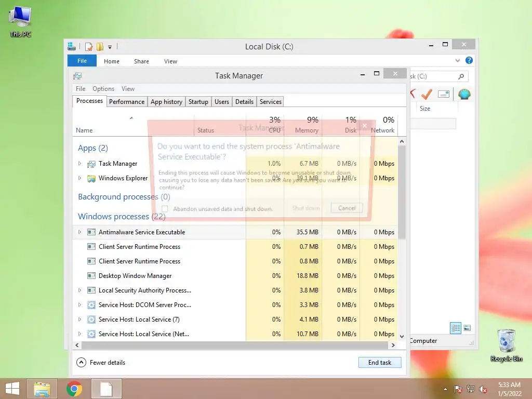Click the horizontal scrollbar right arrow in Task Manager
This screenshot has width=532, height=399.
coord(393,345)
